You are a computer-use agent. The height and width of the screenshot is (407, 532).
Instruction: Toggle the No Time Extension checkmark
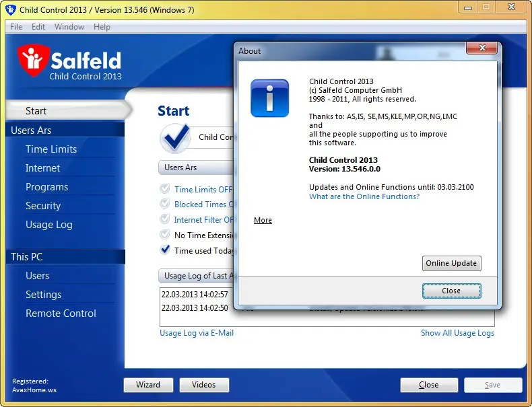click(x=165, y=234)
